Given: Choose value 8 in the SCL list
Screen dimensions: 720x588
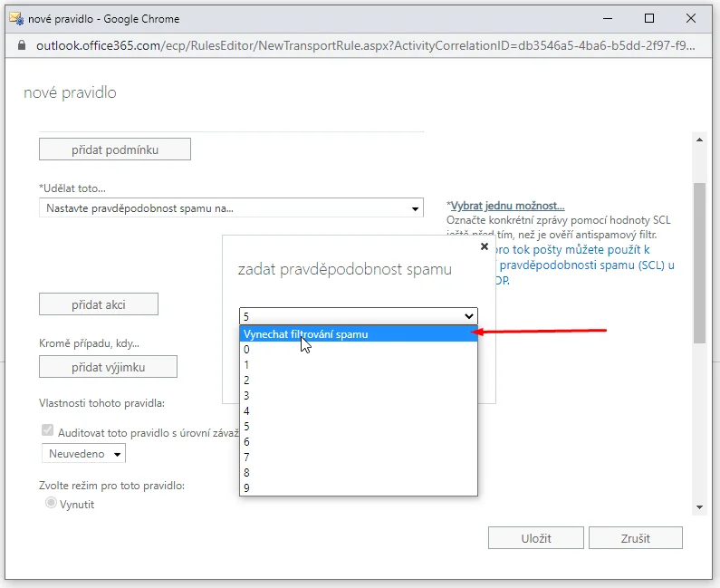Looking at the screenshot, I should [359, 473].
